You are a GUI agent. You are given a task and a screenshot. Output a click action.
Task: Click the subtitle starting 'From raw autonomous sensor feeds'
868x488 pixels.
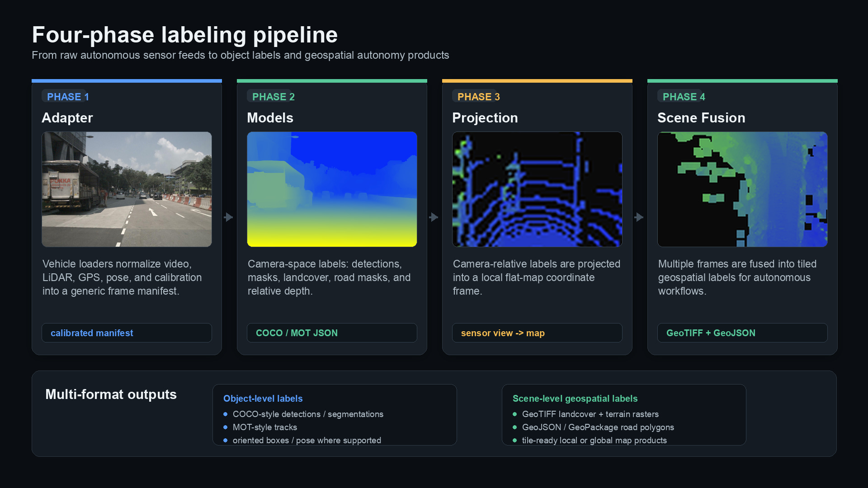point(241,55)
